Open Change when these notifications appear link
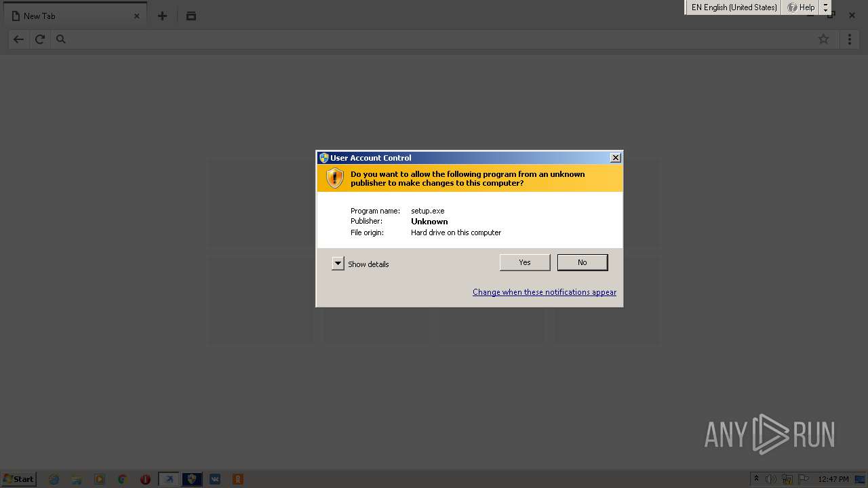Screen dimensions: 868x488 coord(545,292)
